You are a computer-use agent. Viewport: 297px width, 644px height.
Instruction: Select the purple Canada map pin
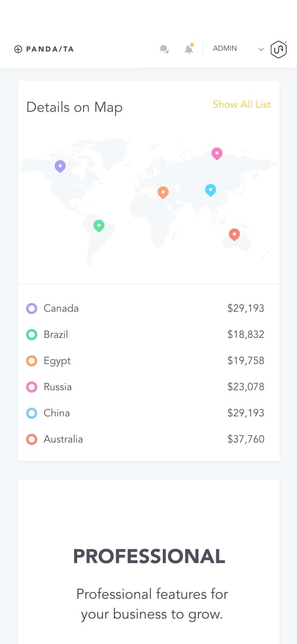pyautogui.click(x=60, y=166)
